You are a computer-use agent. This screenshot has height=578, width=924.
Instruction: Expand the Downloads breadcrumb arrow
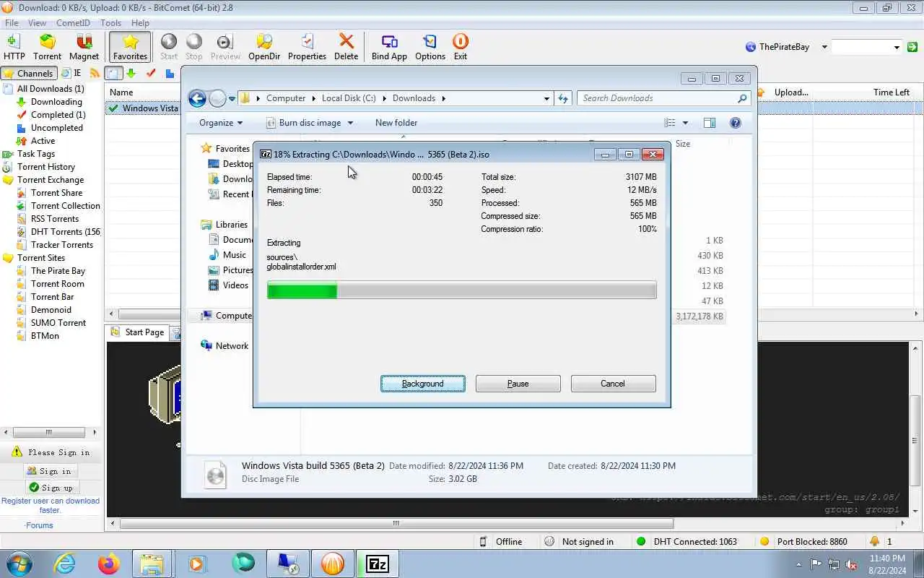tap(443, 98)
